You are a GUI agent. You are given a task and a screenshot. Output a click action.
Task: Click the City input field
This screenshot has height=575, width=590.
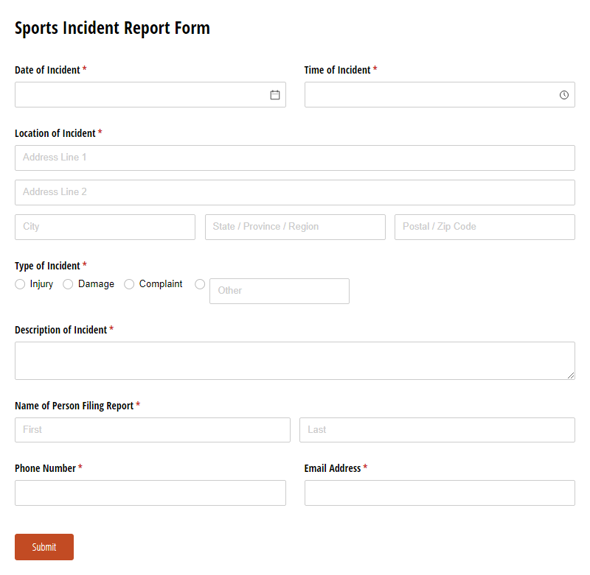coord(105,227)
